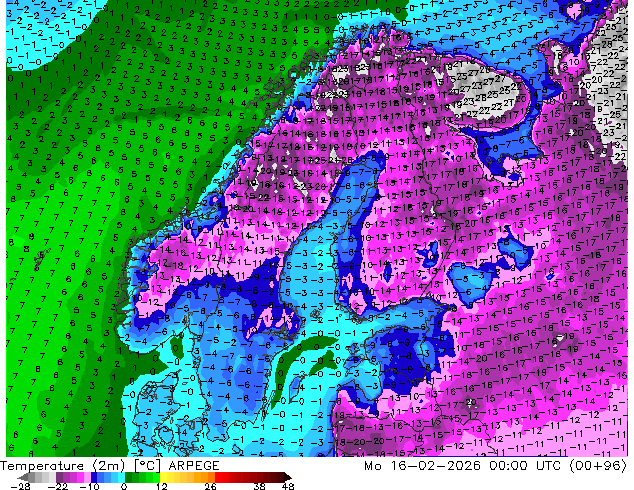Click the dark green swatch right of zero
The width and height of the screenshot is (634, 490).
[x=128, y=477]
